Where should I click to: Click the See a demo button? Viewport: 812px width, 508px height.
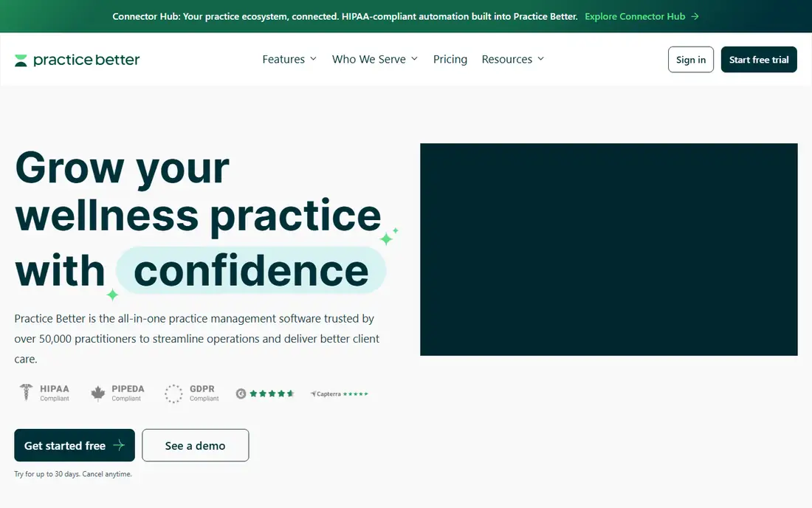coord(195,445)
